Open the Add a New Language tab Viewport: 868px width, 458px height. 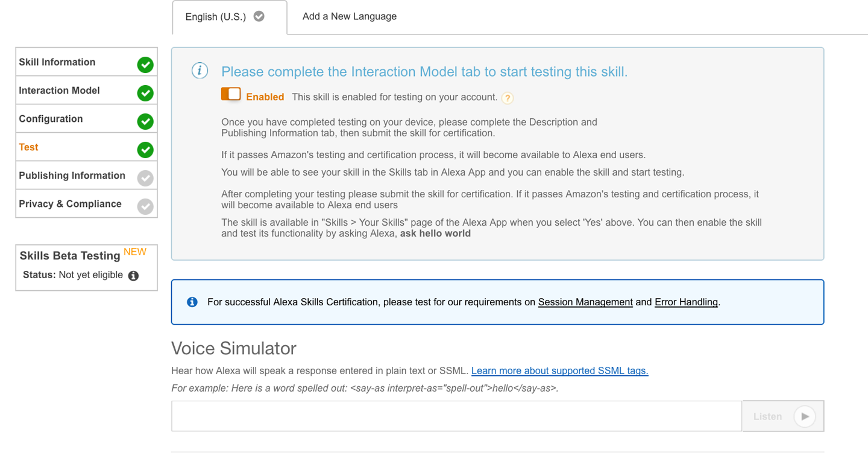pyautogui.click(x=350, y=16)
